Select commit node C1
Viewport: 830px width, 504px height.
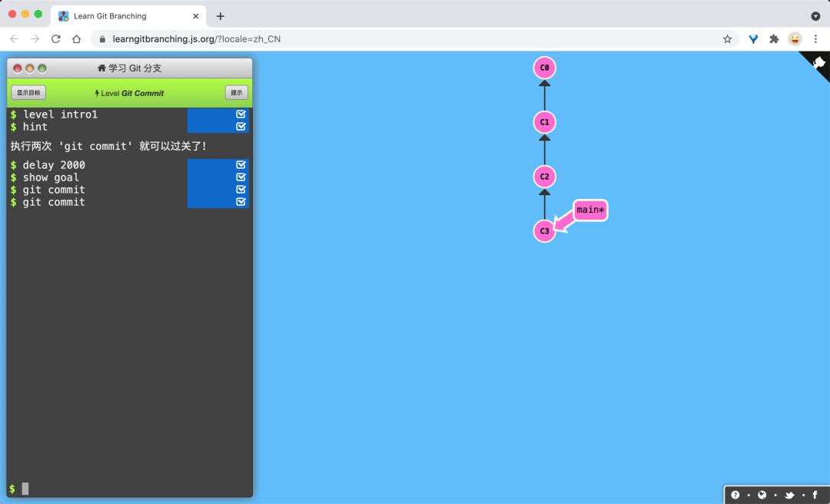[x=545, y=122]
